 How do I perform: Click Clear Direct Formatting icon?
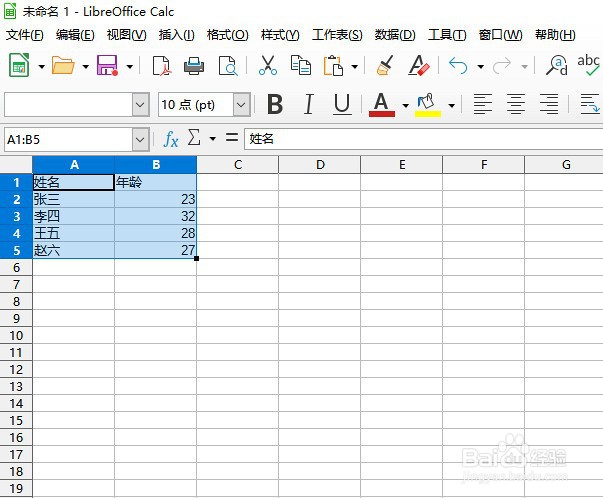click(419, 65)
